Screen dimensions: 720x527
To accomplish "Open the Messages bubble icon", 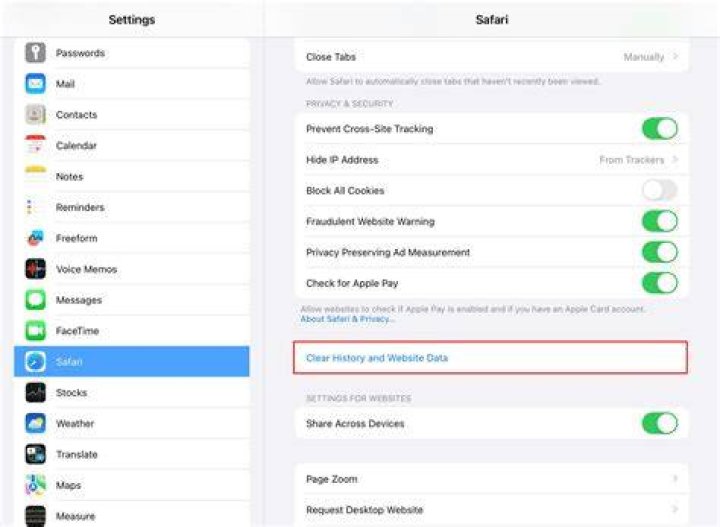I will point(35,300).
